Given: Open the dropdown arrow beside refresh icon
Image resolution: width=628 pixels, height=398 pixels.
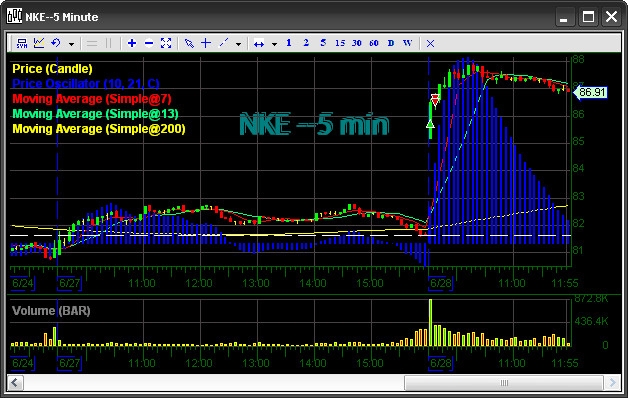Looking at the screenshot, I should pos(71,44).
